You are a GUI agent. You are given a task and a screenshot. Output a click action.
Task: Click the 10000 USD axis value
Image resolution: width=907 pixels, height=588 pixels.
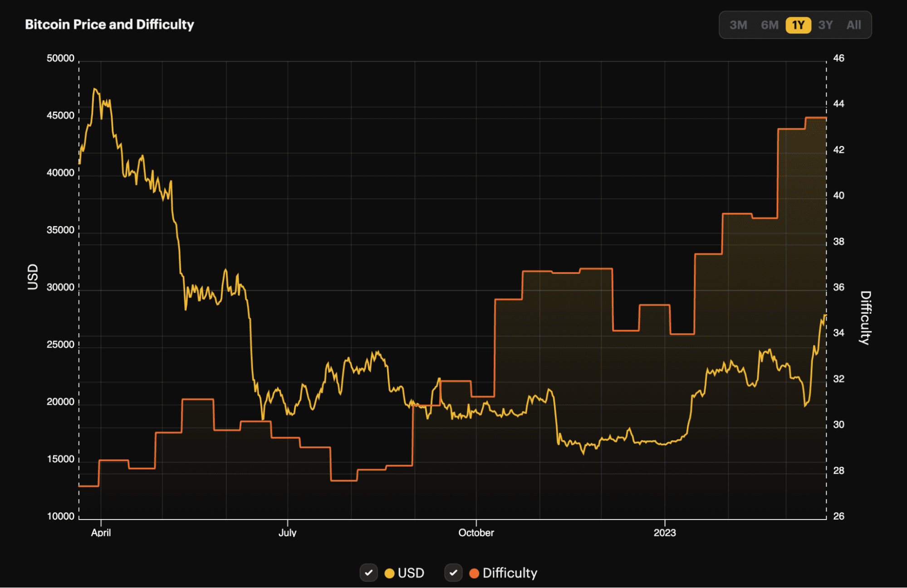click(60, 516)
